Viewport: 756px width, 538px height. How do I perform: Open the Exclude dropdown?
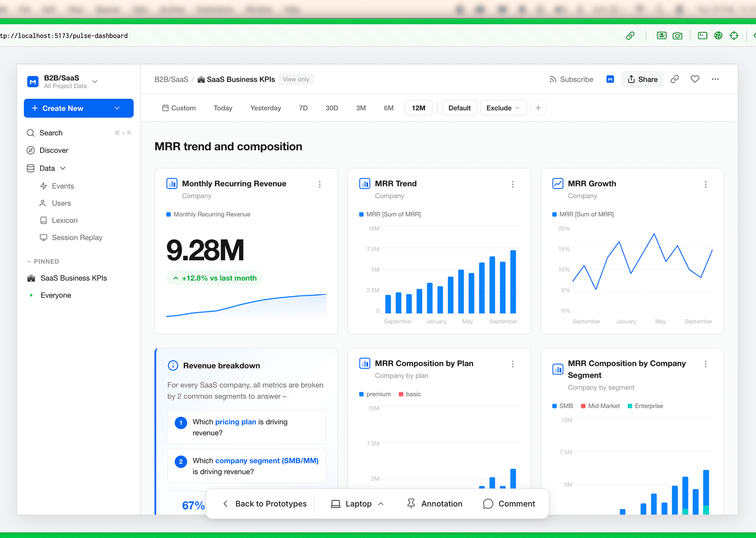[503, 108]
